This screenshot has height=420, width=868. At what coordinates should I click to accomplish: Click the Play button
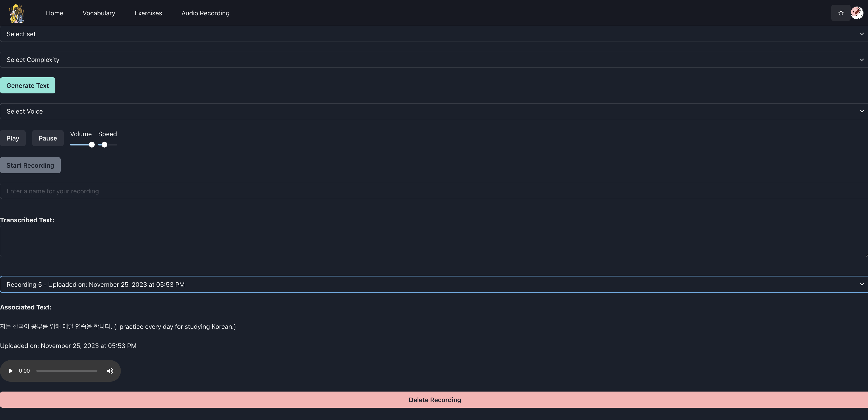point(13,138)
